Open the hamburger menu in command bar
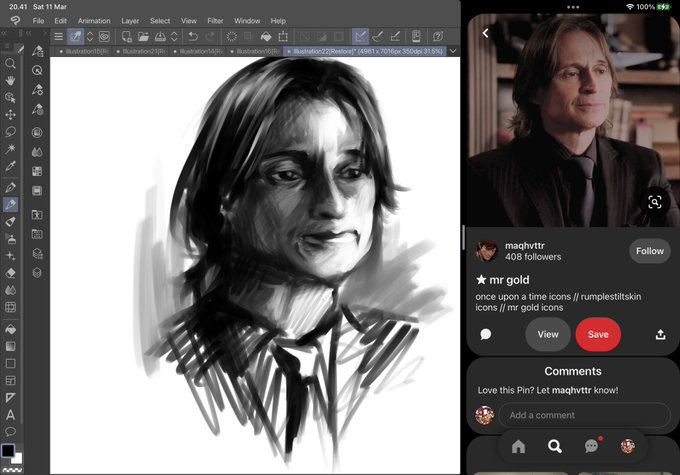The height and width of the screenshot is (475, 680). (59, 36)
